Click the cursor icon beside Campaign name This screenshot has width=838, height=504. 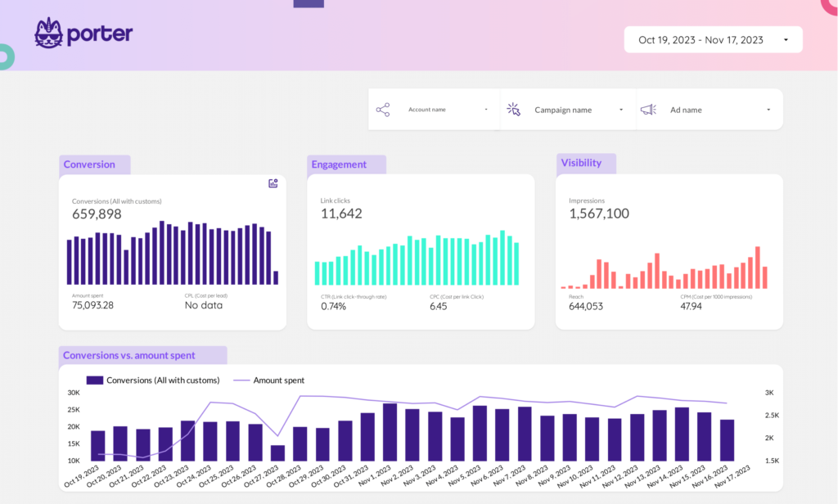click(514, 110)
